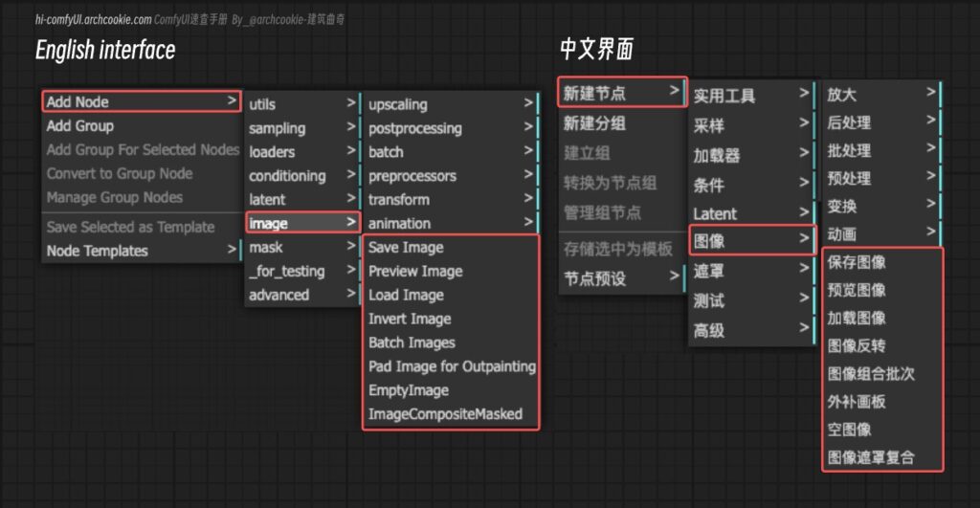Add the ImageCompositeMasked node
The image size is (980, 508).
(x=445, y=414)
